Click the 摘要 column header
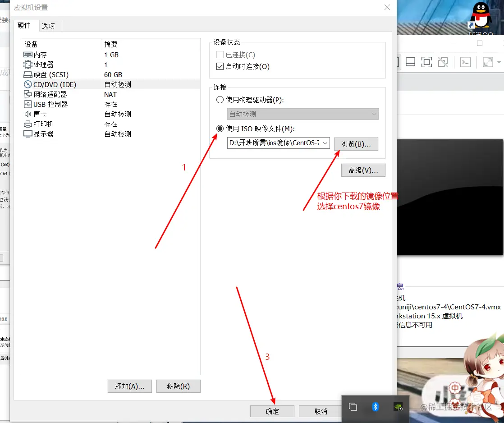The width and height of the screenshot is (504, 423). [x=111, y=44]
